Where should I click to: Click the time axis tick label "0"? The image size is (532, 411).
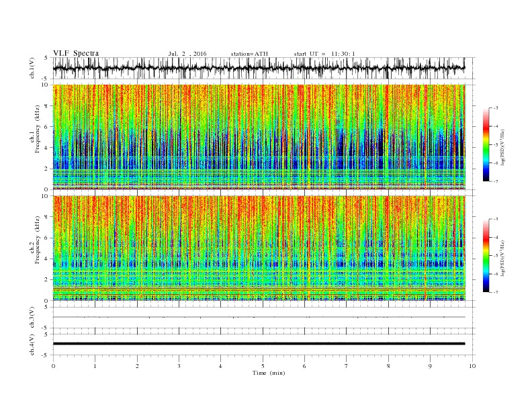[53, 366]
